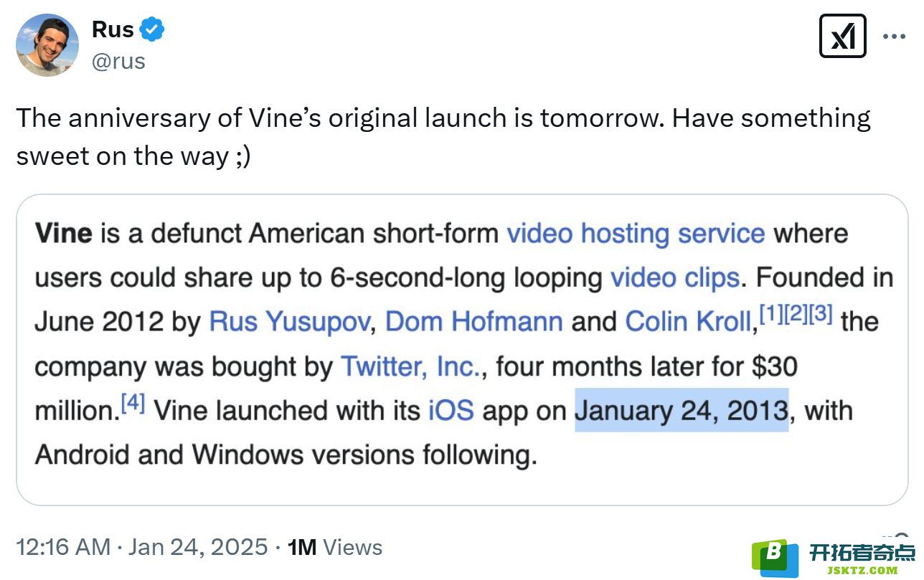This screenshot has height=580, width=924.
Task: Click the highlighted January 24, 2013 text
Action: (682, 411)
